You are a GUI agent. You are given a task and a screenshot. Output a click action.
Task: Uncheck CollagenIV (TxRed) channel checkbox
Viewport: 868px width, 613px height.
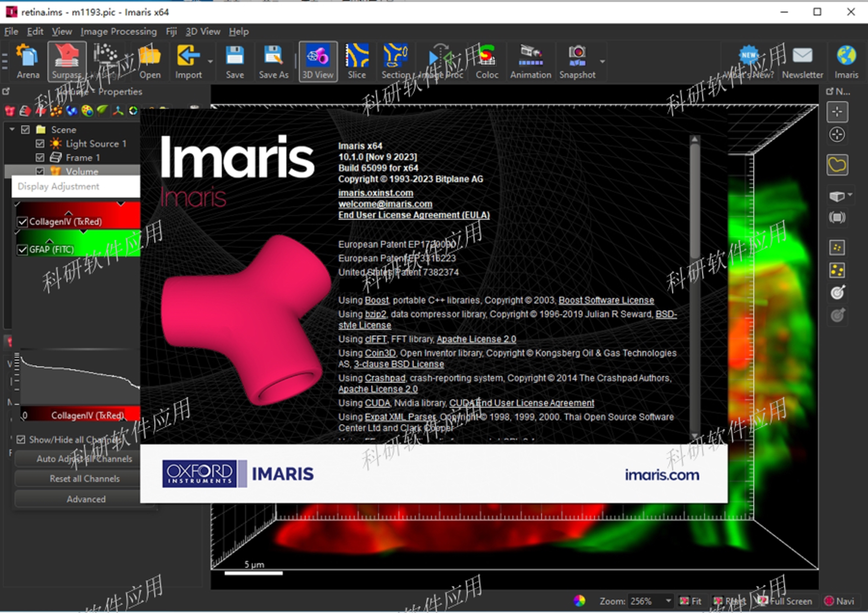click(x=23, y=222)
